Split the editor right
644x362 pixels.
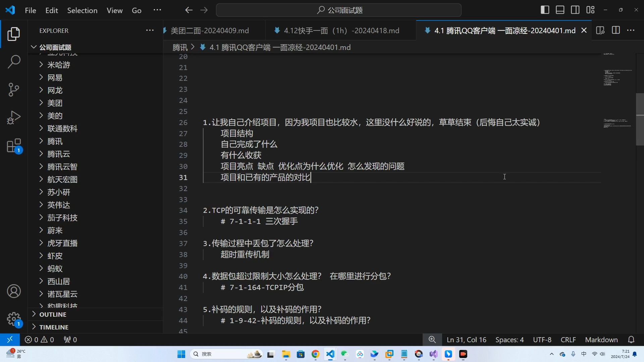(x=616, y=31)
